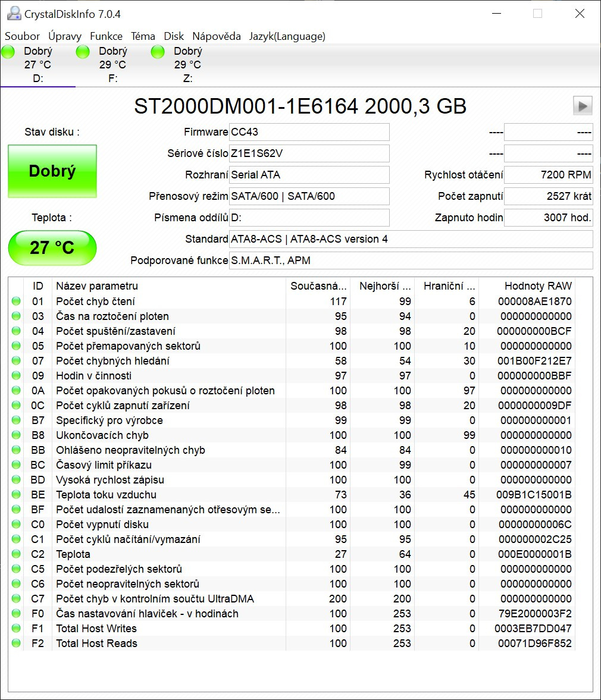Open the Funkce menu
601x700 pixels.
tap(106, 36)
